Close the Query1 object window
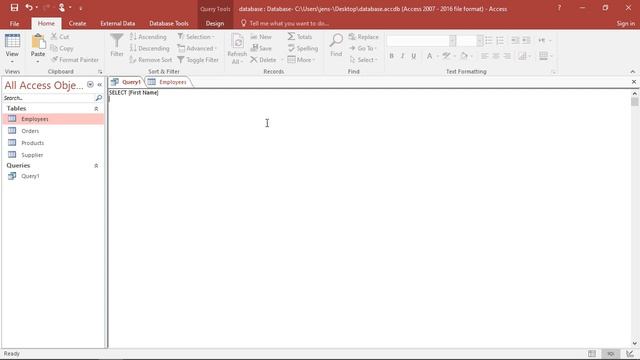 point(634,82)
